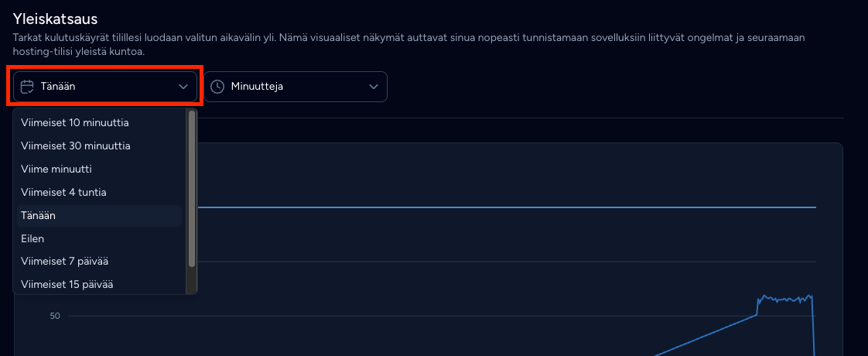Image resolution: width=868 pixels, height=356 pixels.
Task: Click the 50 axis label on chart
Action: (x=55, y=316)
